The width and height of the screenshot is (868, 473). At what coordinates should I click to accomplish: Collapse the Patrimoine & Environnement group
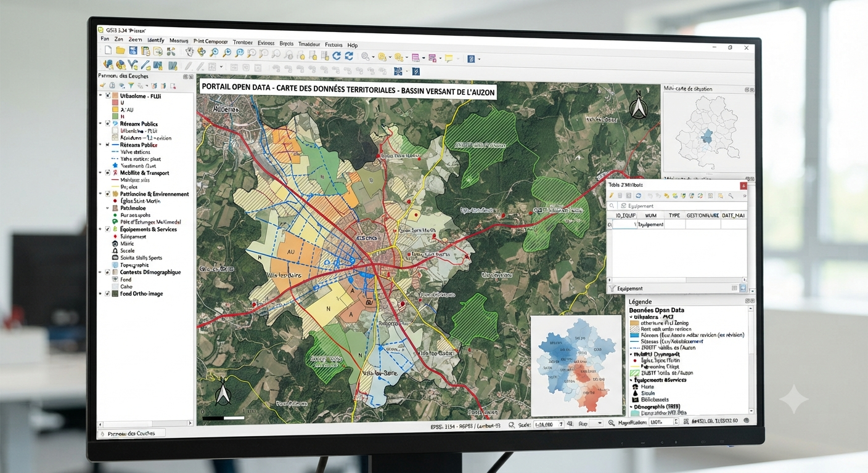pyautogui.click(x=100, y=193)
